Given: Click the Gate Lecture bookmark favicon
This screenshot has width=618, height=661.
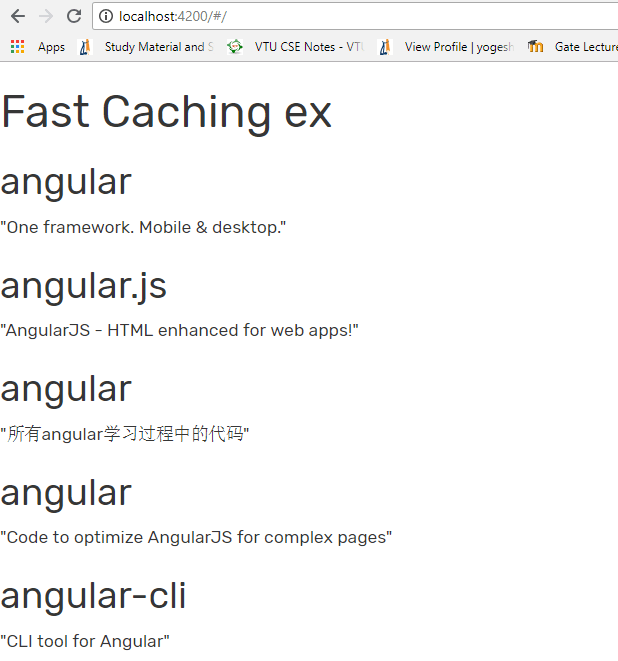Looking at the screenshot, I should click(x=535, y=46).
